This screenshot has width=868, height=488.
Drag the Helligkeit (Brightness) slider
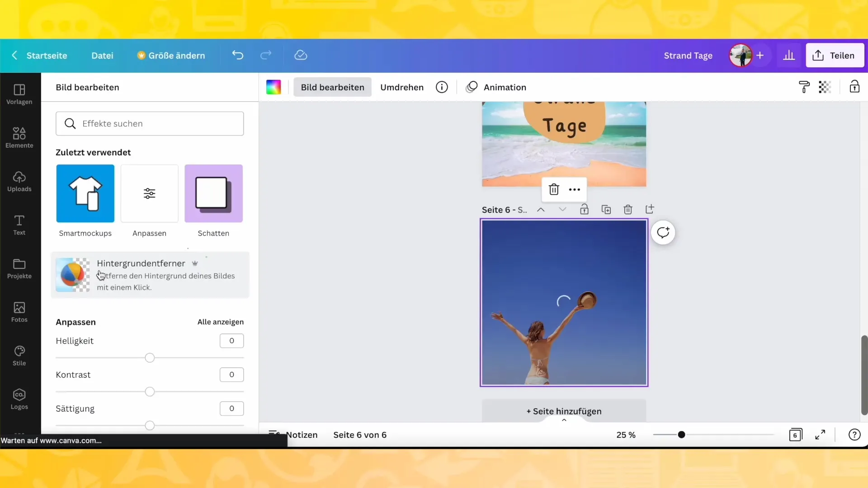(x=150, y=357)
